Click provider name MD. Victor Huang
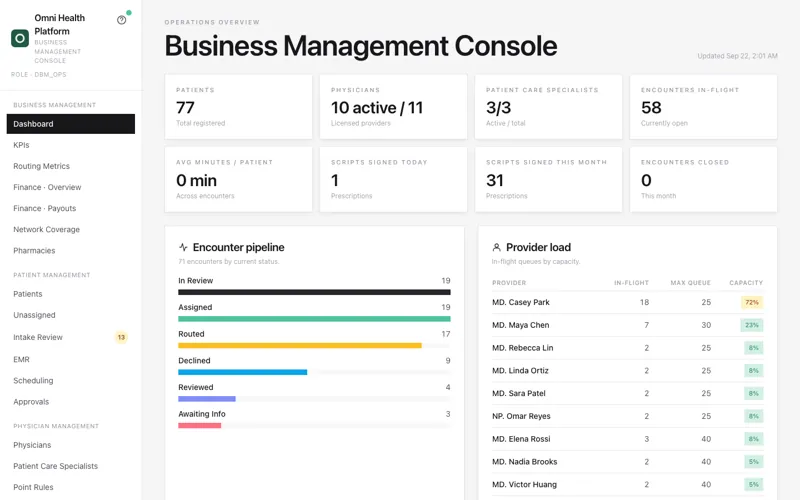The width and height of the screenshot is (800, 500). (x=524, y=484)
